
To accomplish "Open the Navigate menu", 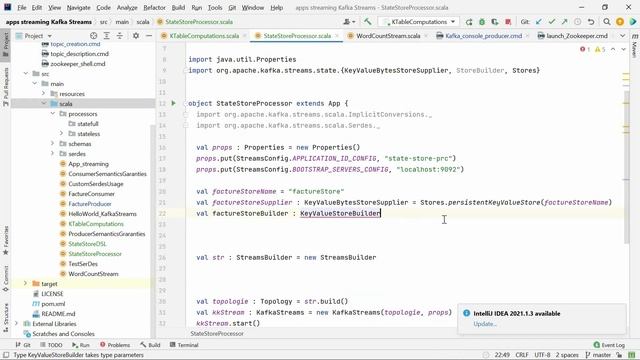I will pos(78,7).
